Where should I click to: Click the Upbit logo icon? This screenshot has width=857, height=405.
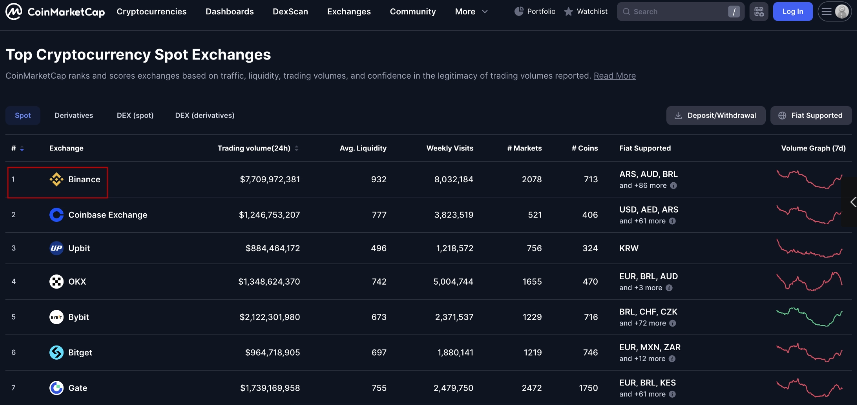(56, 248)
